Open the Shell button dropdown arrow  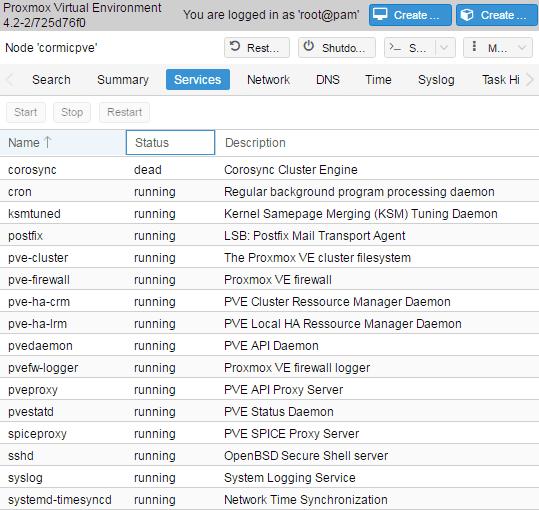click(444, 47)
